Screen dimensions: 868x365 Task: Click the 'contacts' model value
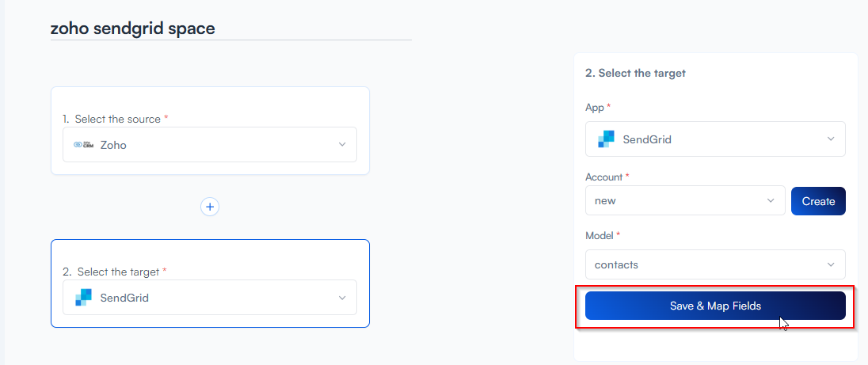pos(617,264)
